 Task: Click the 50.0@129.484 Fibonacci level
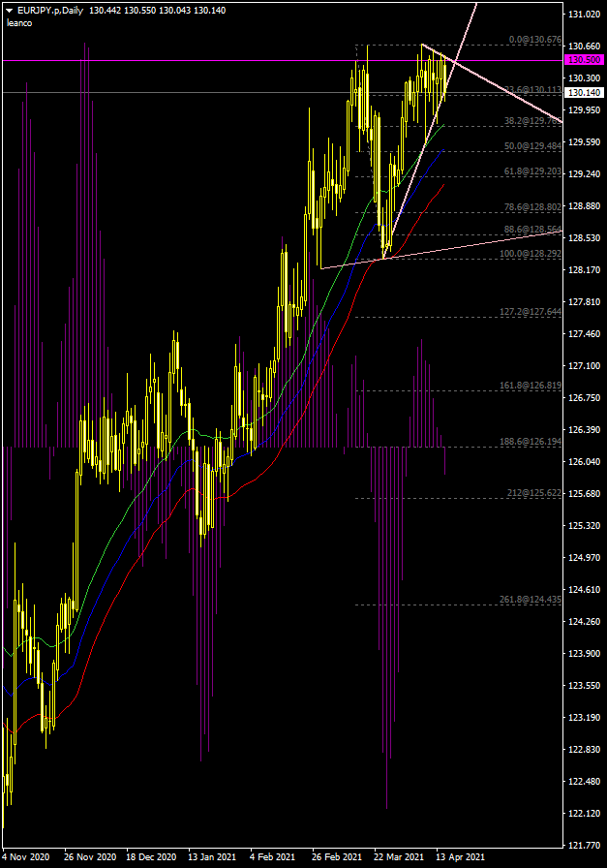pyautogui.click(x=532, y=146)
